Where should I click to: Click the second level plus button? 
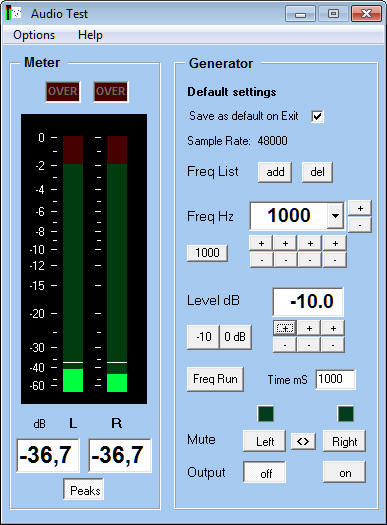[309, 328]
